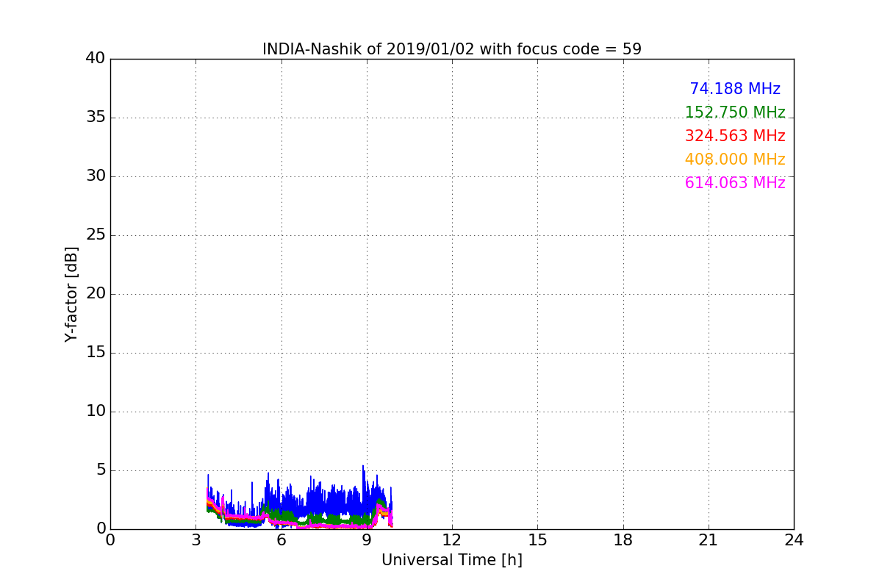This screenshot has height=588, width=882.
Task: Click the y-axis tick label 35
Action: [96, 118]
